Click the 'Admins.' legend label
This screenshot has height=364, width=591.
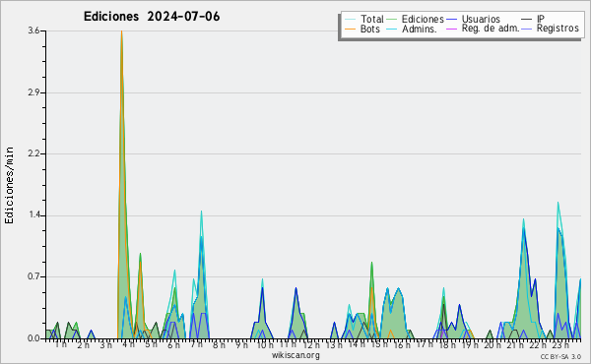pos(420,29)
